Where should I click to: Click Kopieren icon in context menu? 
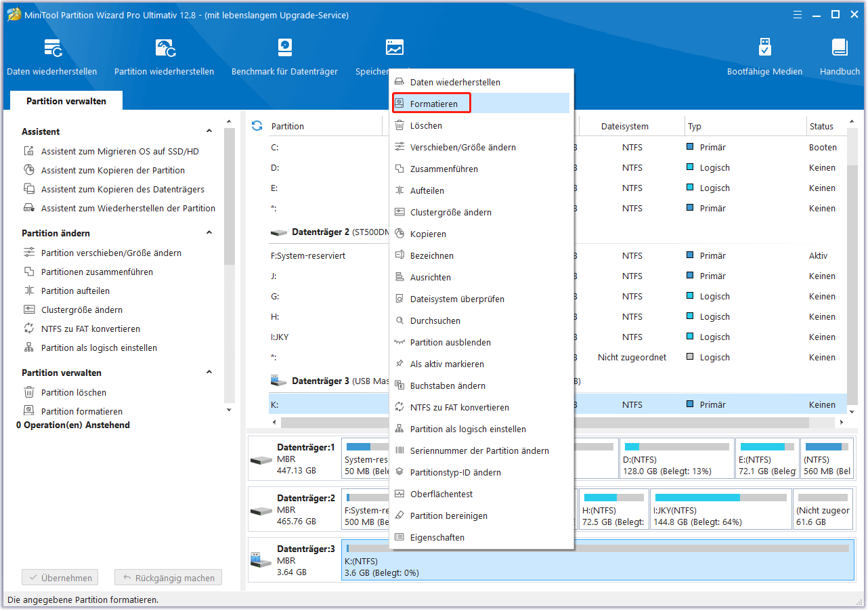pyautogui.click(x=399, y=234)
